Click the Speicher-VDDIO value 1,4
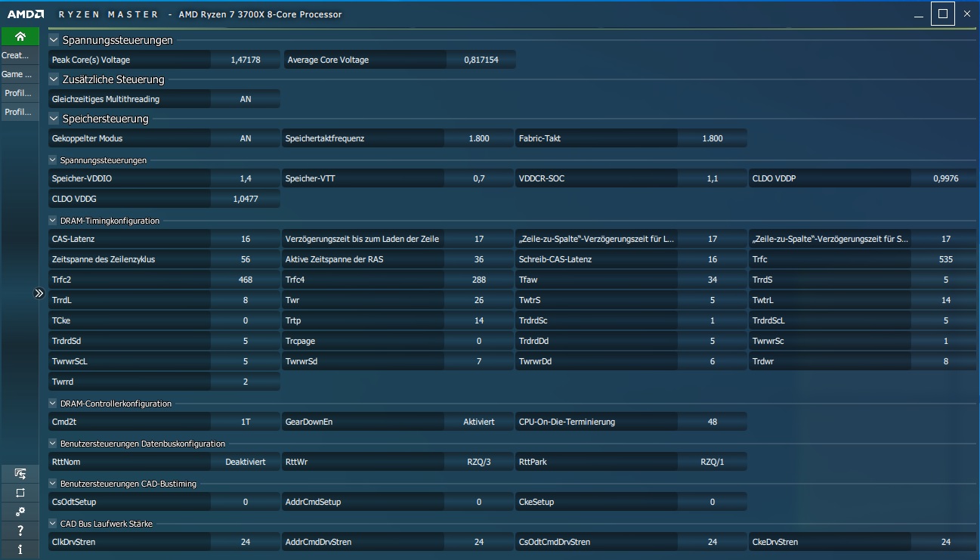This screenshot has height=560, width=980. point(246,179)
